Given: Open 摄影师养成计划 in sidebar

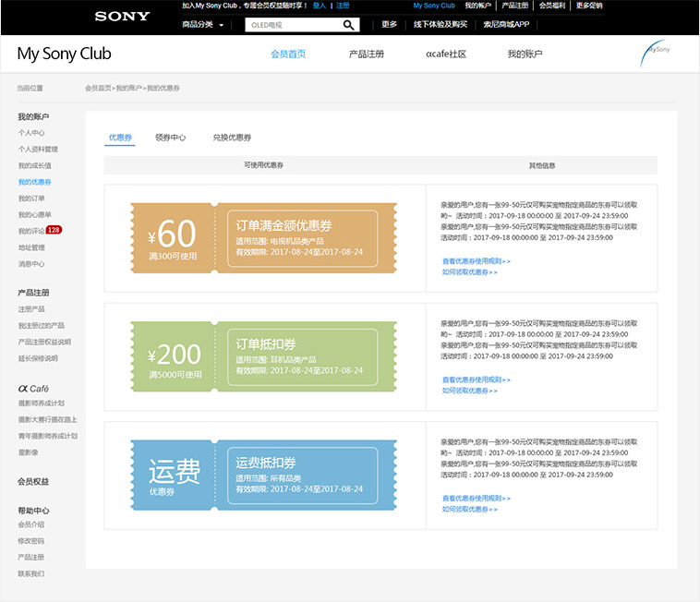Looking at the screenshot, I should click(x=41, y=403).
